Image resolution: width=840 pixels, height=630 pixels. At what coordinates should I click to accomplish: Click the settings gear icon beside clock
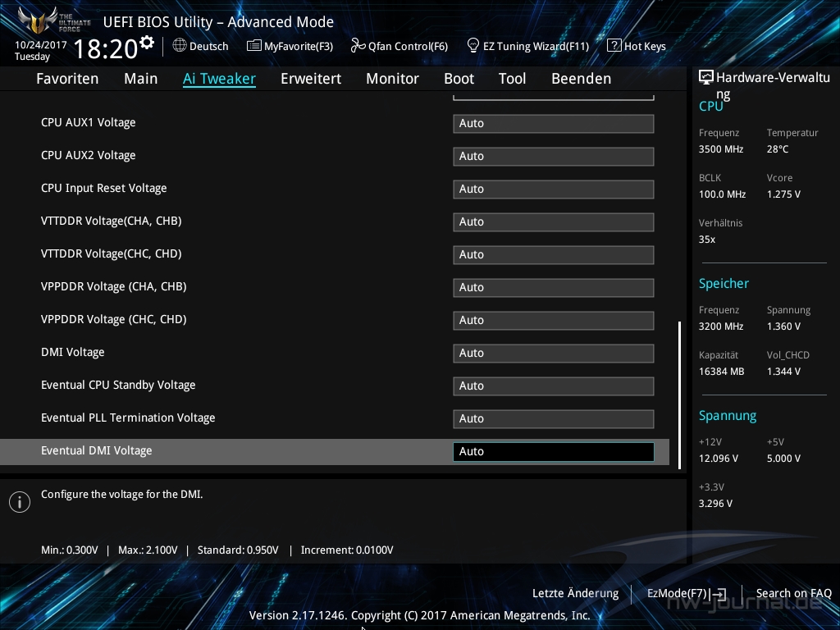pos(147,42)
